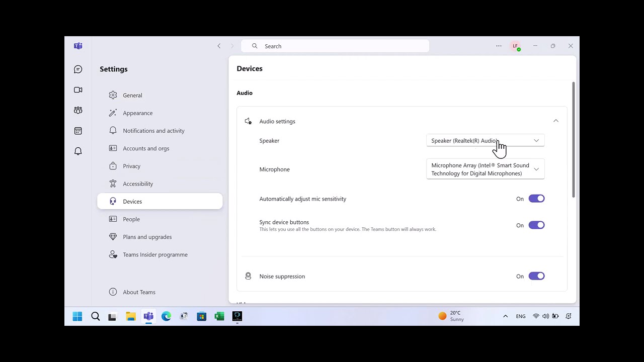
Task: Open the Speaker device dropdown
Action: pyautogui.click(x=485, y=141)
